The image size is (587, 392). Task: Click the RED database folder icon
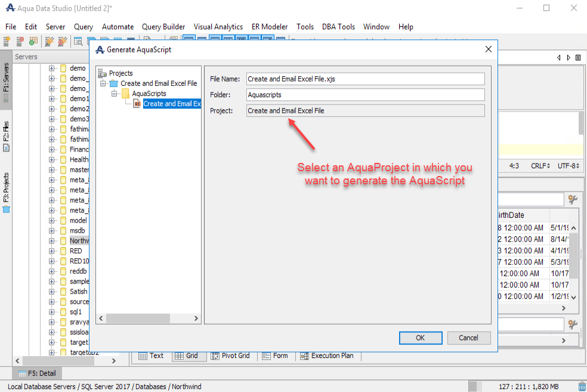tap(63, 251)
